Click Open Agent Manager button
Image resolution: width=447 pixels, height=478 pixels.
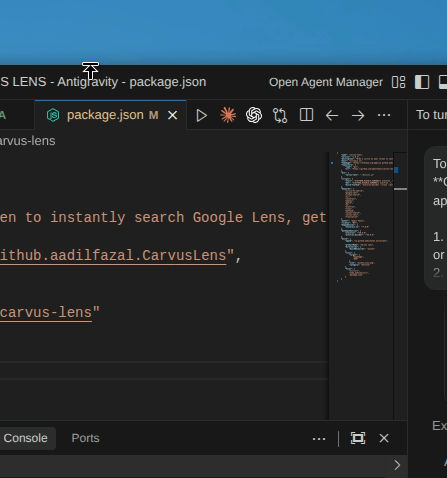point(326,82)
